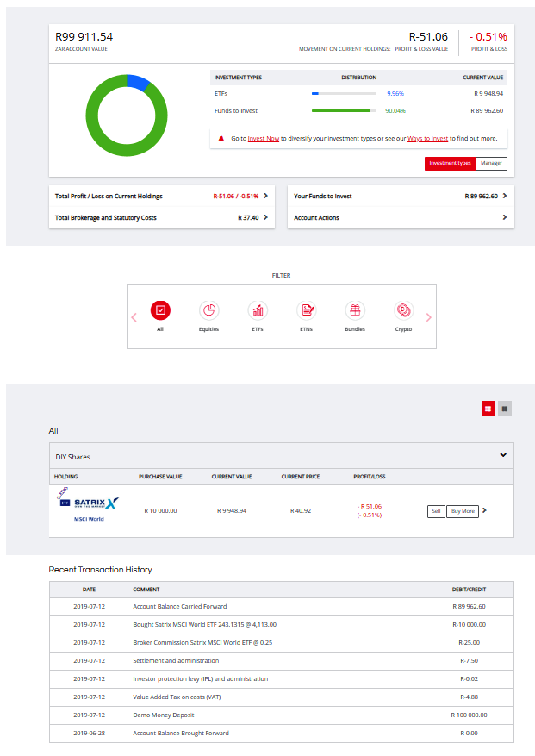Select Investor protection levy transaction

pyautogui.click(x=282, y=679)
